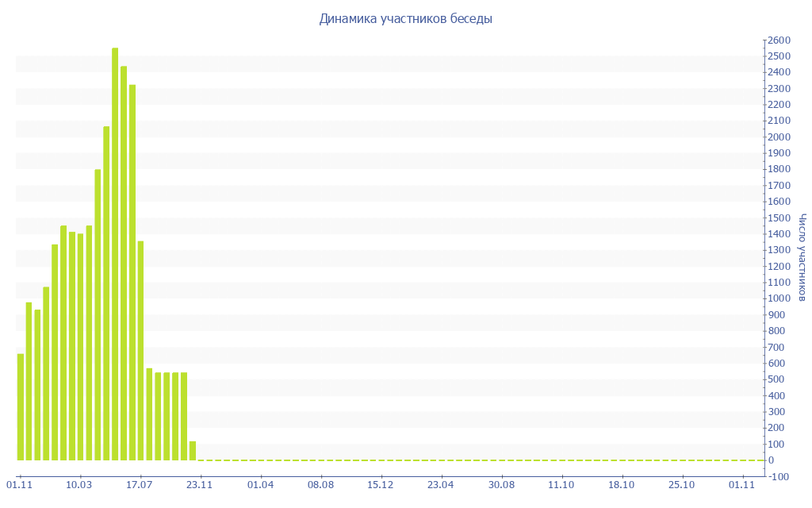Click the 15.12 date on the axis
Screen dimensions: 812x508
coord(381,484)
